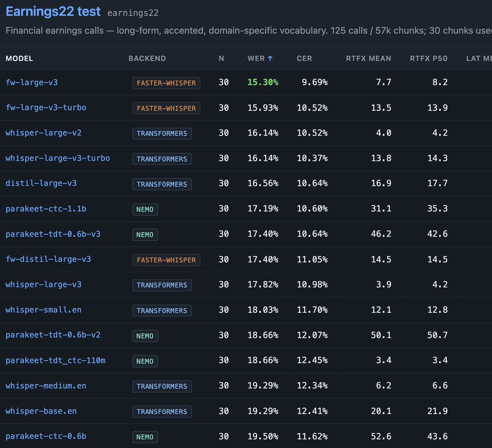Sort by the WER column header

pos(260,58)
